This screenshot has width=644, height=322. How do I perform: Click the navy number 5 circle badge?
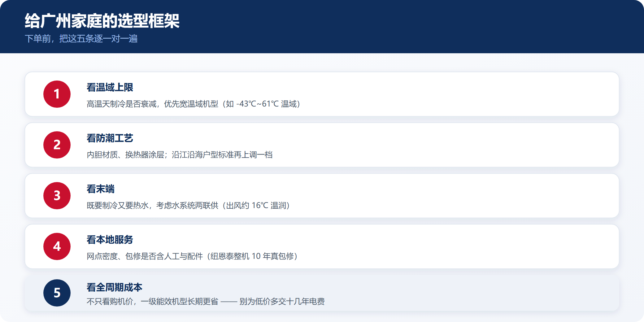(x=57, y=293)
